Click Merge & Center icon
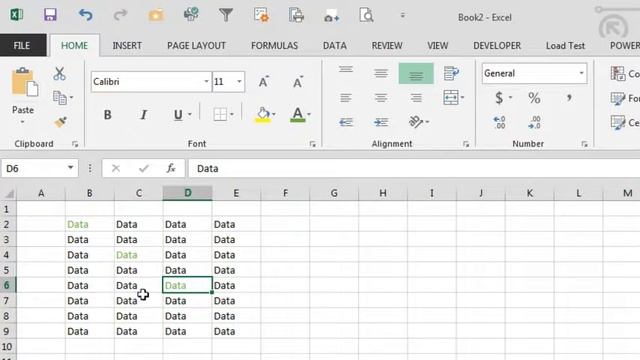This screenshot has width=640, height=360. tap(451, 98)
